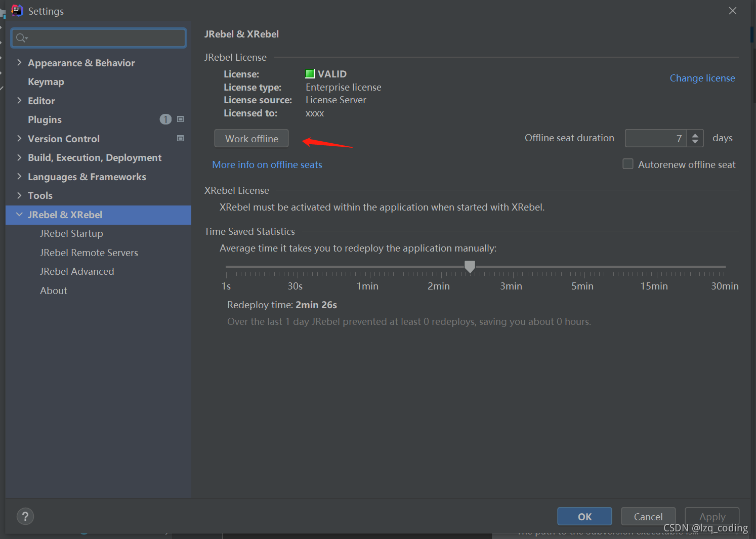Click the 'Redeploy time: 2min 26s' text
The image size is (756, 539).
coord(282,305)
